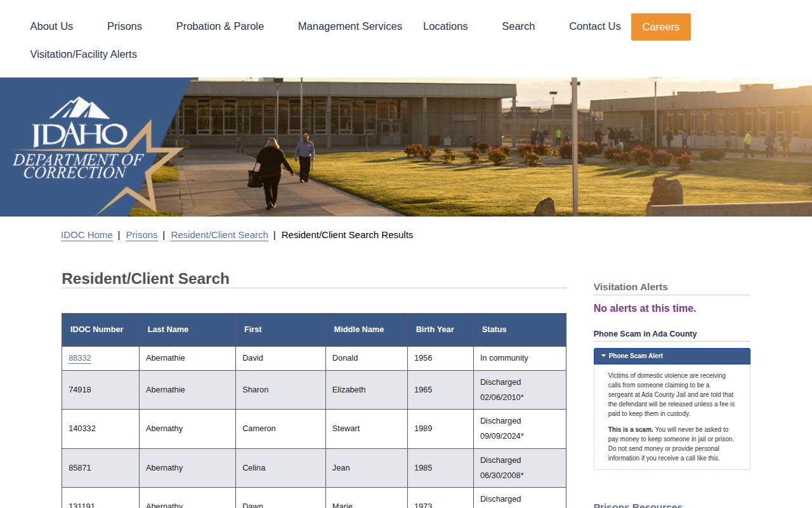Click the Resident/Client Search page heading
Viewport: 812px width, 508px height.
(x=145, y=279)
